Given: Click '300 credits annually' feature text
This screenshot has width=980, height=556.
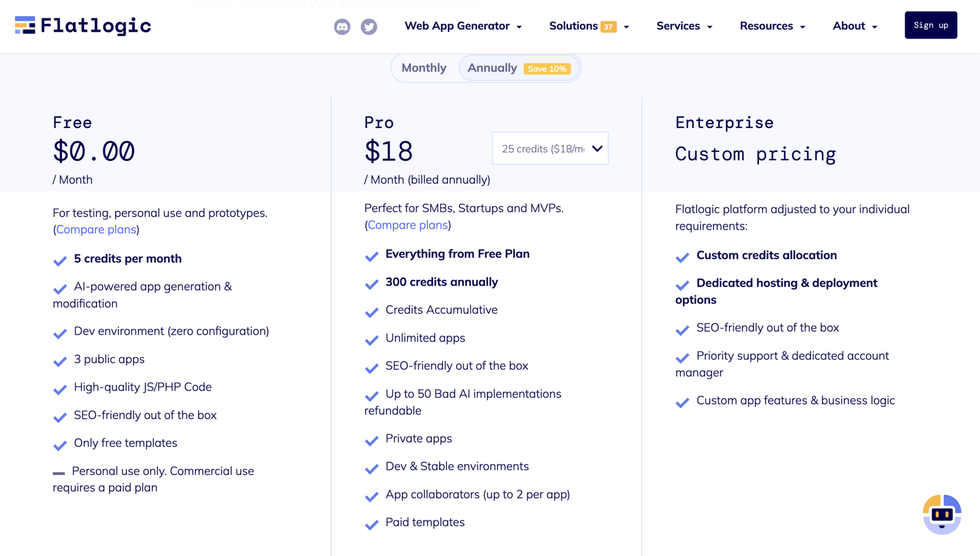Looking at the screenshot, I should [442, 282].
